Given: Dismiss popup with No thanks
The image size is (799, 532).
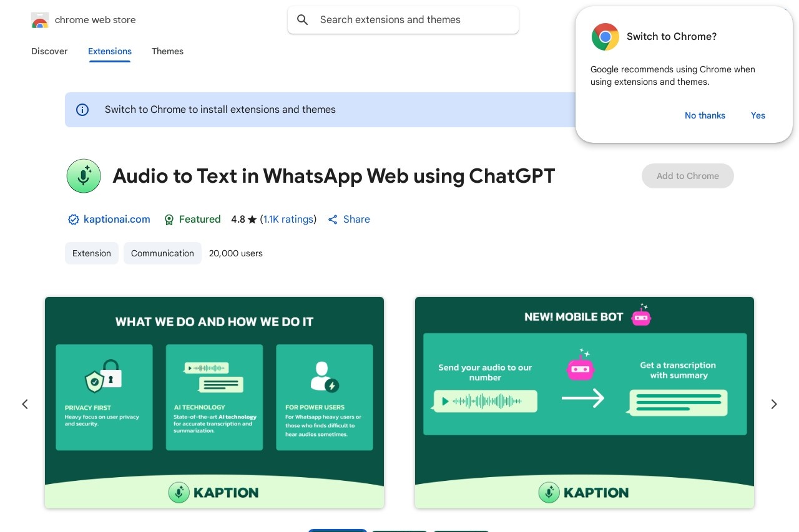Looking at the screenshot, I should 705,115.
